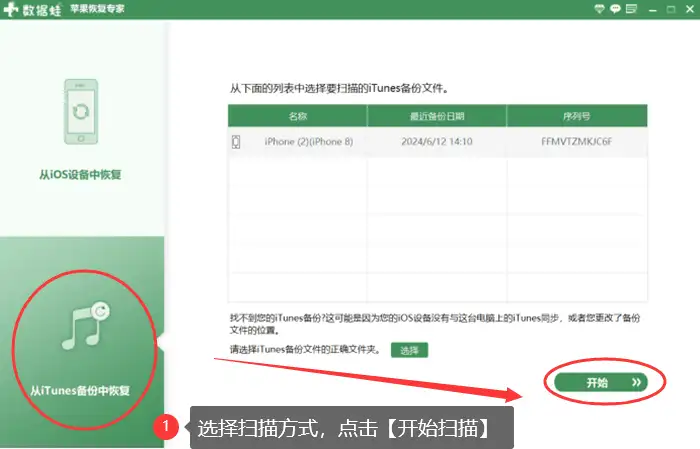700x449 pixels.
Task: Open the chat feedback icon in title bar
Action: coord(615,9)
